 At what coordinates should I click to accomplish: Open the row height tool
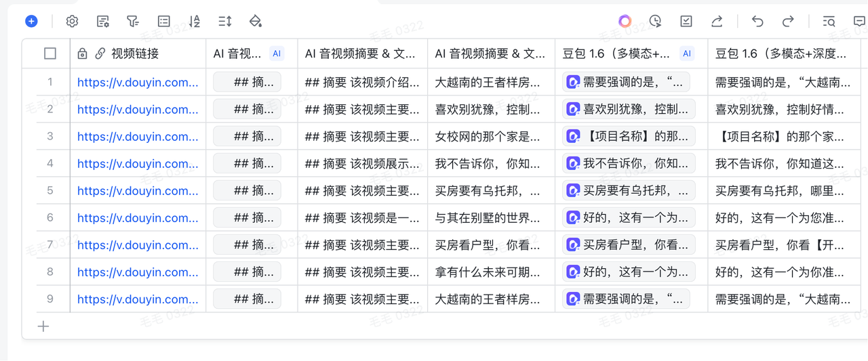(x=225, y=21)
